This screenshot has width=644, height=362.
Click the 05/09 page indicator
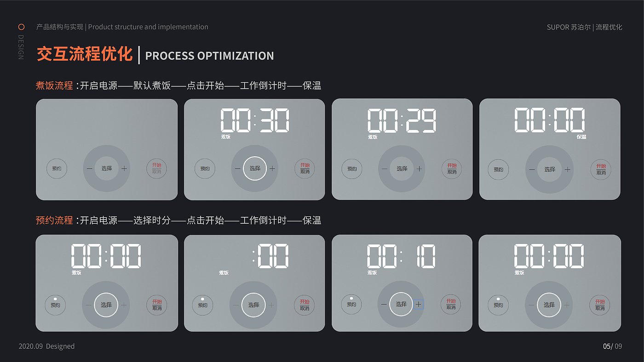coord(612,346)
